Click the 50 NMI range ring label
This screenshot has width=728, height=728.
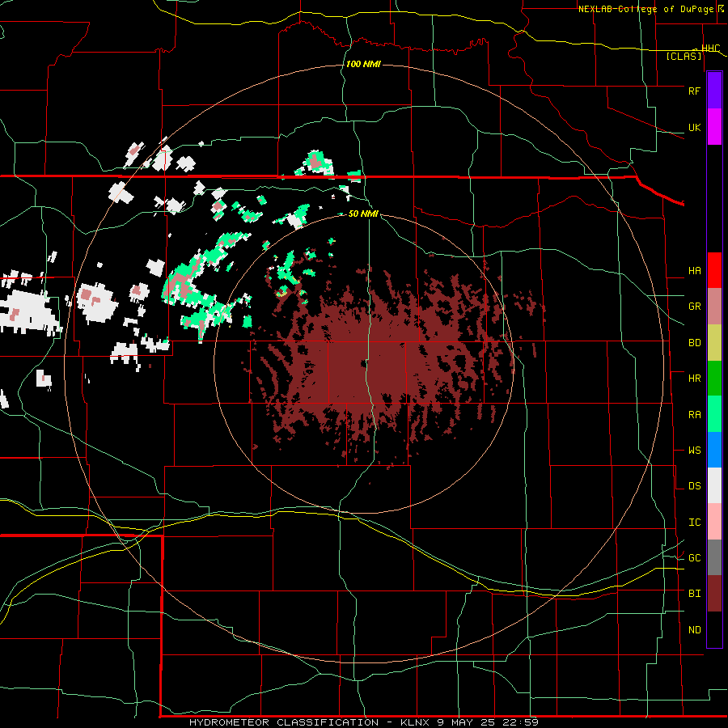pos(363,214)
